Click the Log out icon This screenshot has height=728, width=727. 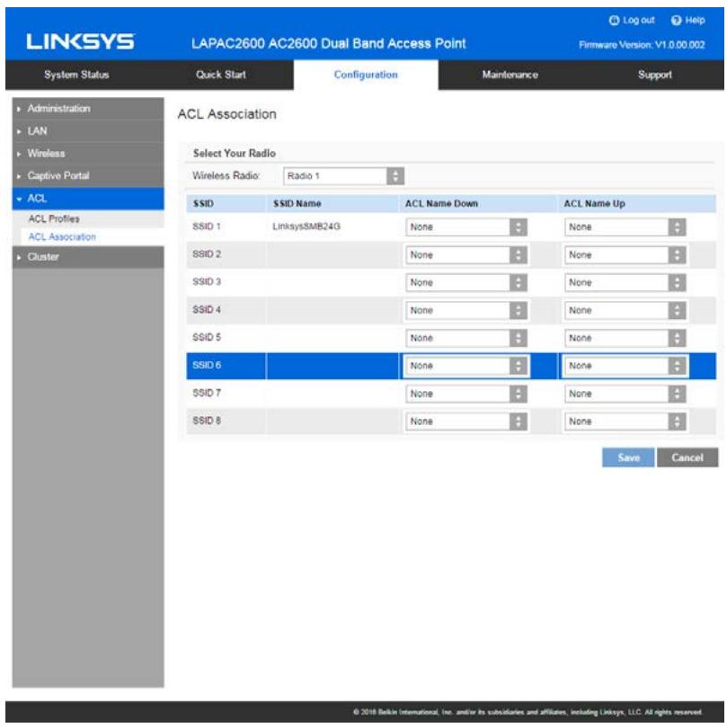(614, 21)
